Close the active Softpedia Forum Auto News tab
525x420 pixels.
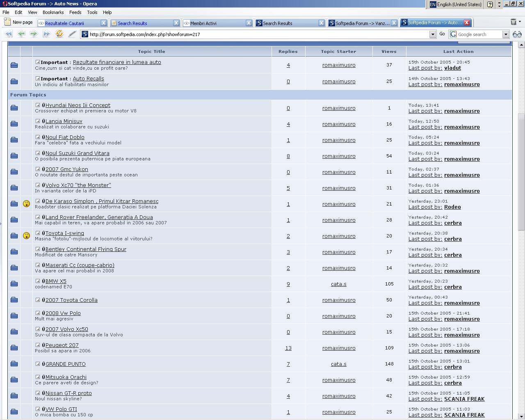pyautogui.click(x=467, y=23)
